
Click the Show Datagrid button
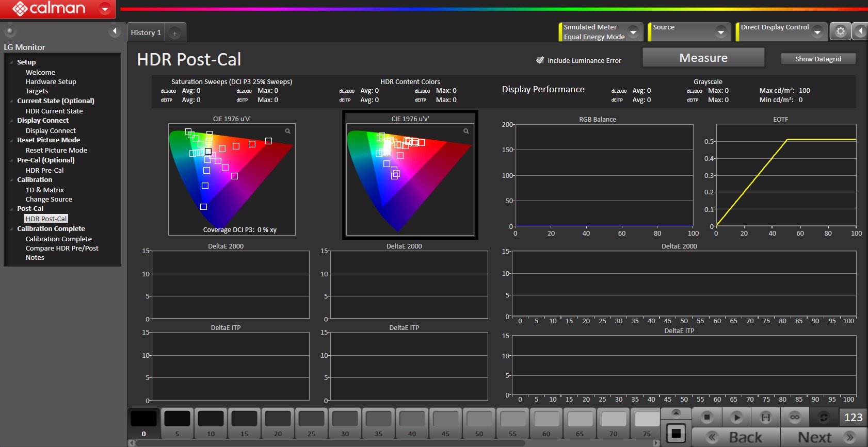click(x=818, y=59)
